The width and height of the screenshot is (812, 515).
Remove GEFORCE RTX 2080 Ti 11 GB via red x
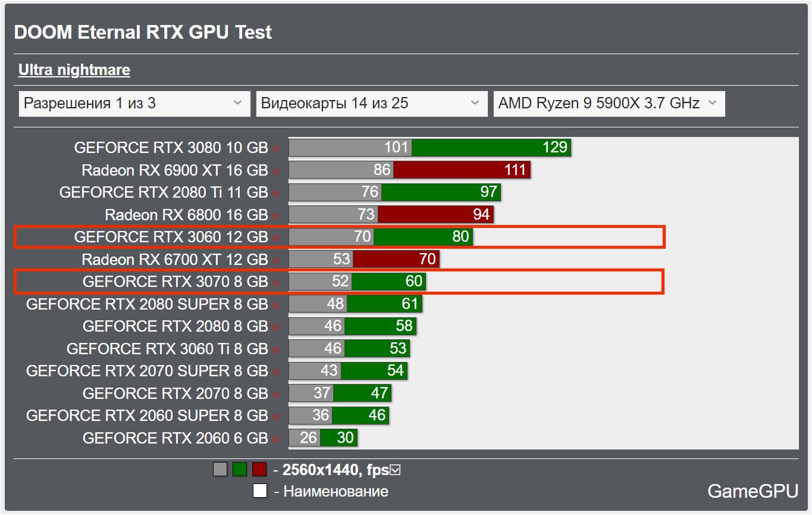(x=277, y=193)
